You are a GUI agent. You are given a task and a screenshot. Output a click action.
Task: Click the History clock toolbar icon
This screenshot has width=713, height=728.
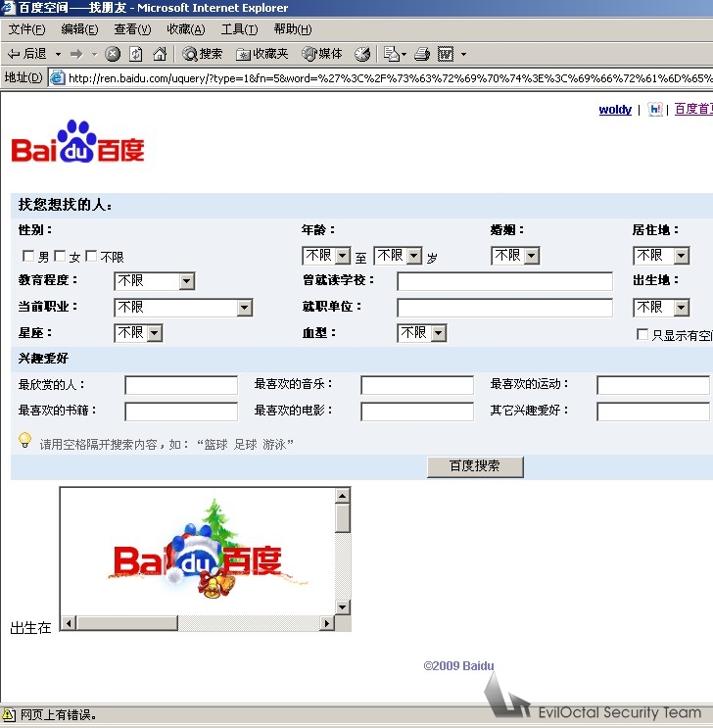pos(362,54)
